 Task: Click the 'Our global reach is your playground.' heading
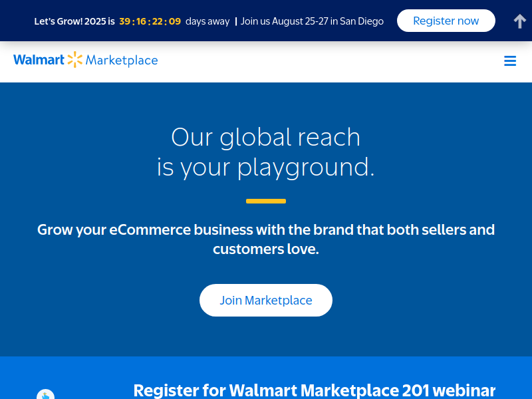click(265, 152)
